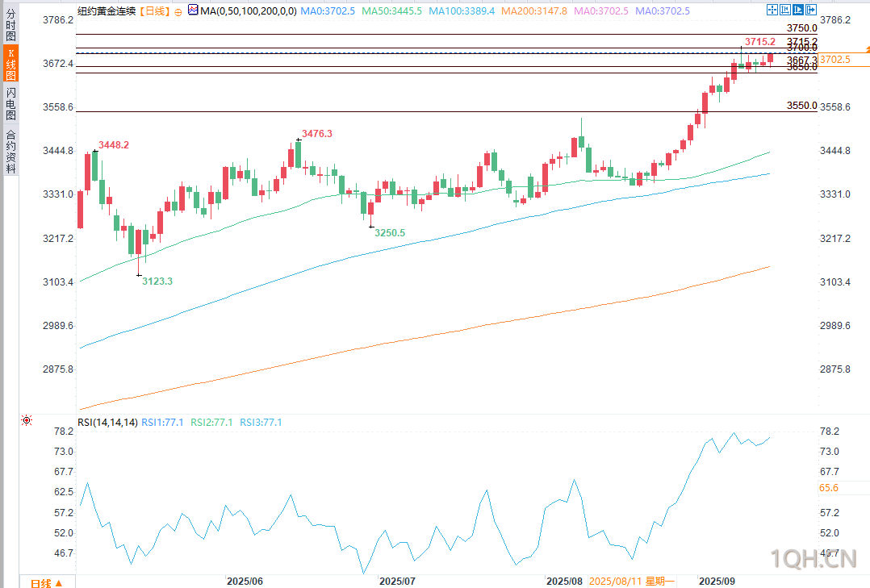This screenshot has width=870, height=588.
Task: Click the 3123.3 low price annotation
Action: (x=157, y=281)
